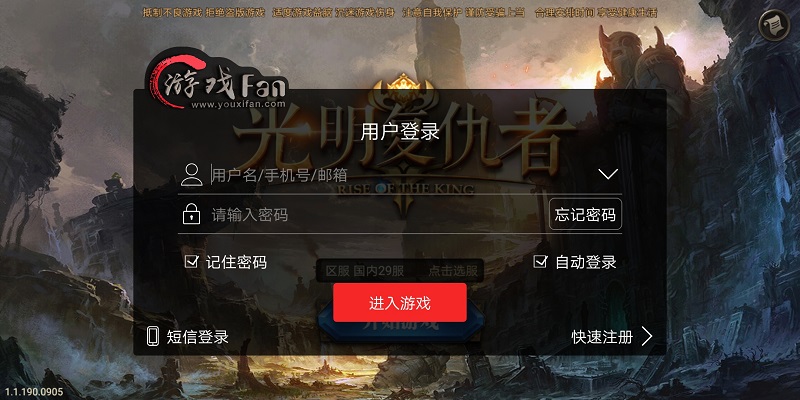Click the phone icon beside 短信登录
This screenshot has width=800, height=400.
(x=153, y=337)
